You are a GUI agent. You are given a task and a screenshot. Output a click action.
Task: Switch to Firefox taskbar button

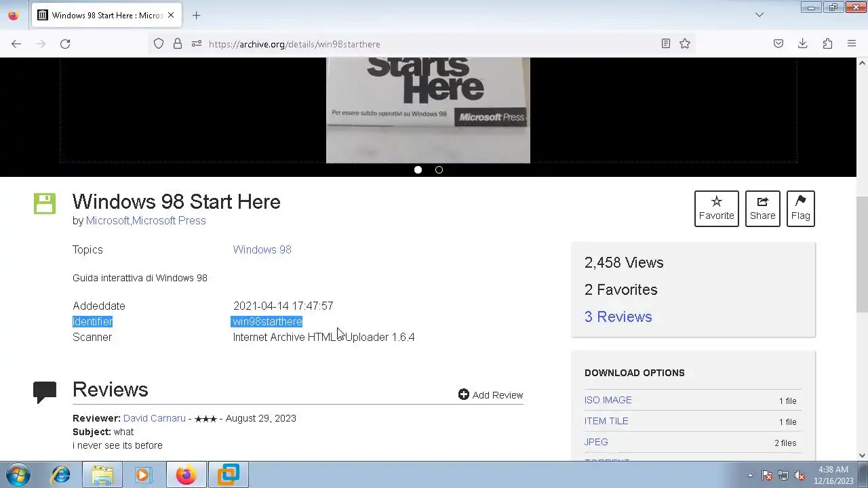coord(186,474)
